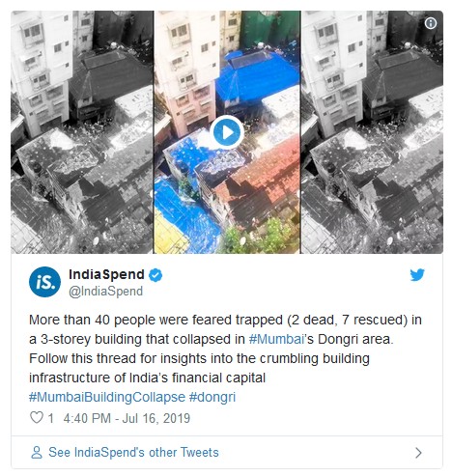
Task: Open the #Mumbai hashtag link
Action: (x=276, y=339)
